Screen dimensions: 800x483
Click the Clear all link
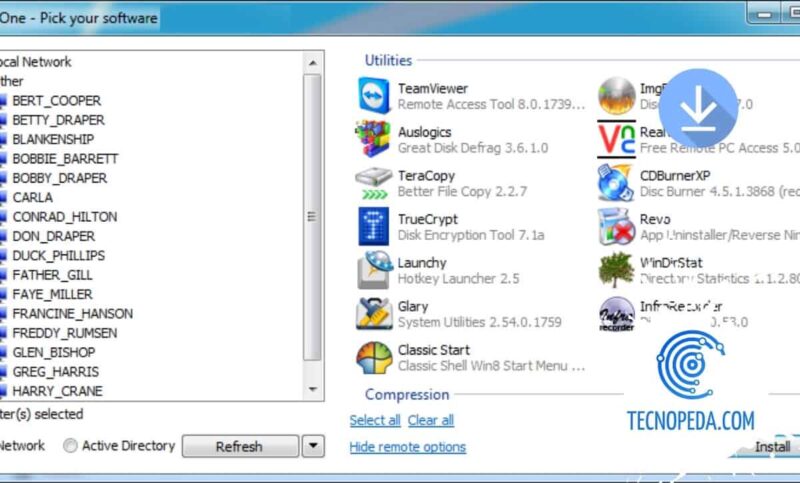pyautogui.click(x=431, y=420)
